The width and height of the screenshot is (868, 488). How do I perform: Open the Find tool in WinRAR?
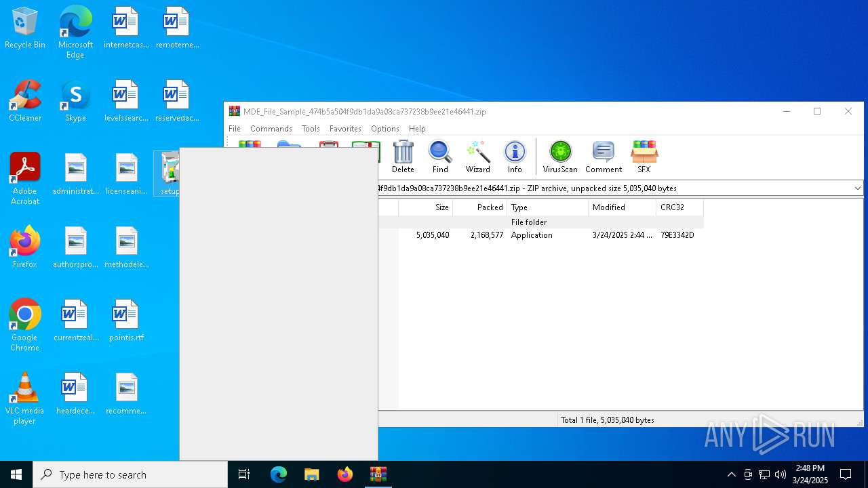440,157
